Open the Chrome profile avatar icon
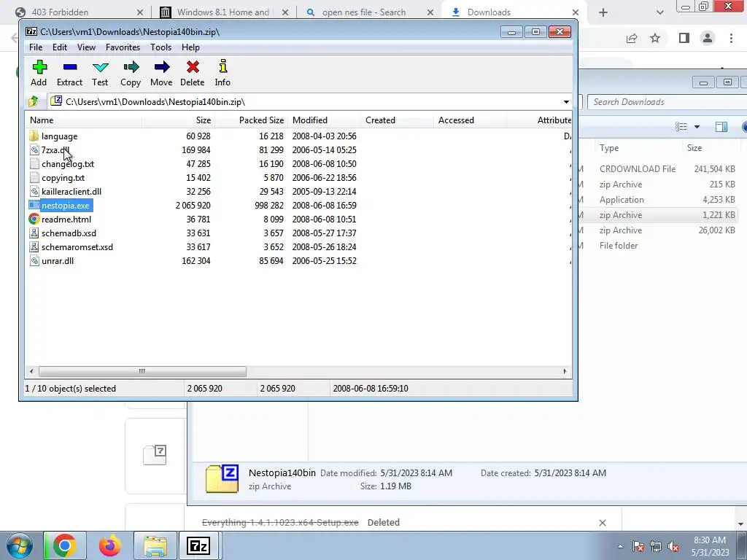Screen dimensions: 747x560 pyautogui.click(x=708, y=38)
